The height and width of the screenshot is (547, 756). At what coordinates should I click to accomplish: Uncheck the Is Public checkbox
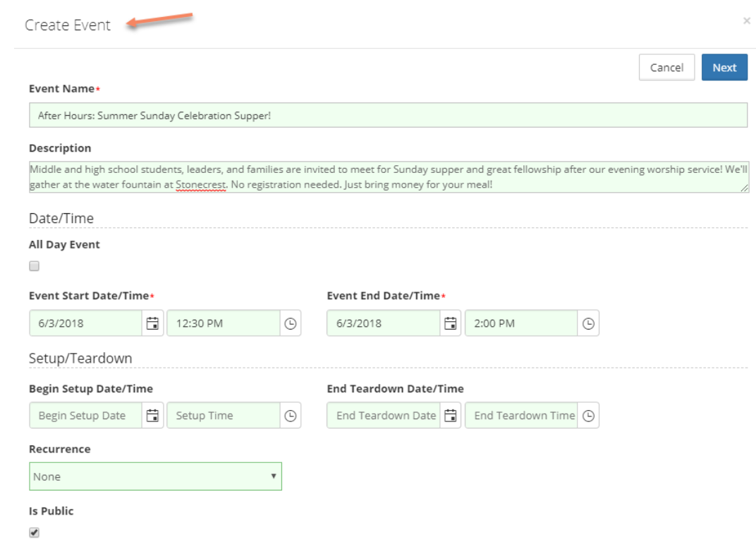click(x=35, y=532)
